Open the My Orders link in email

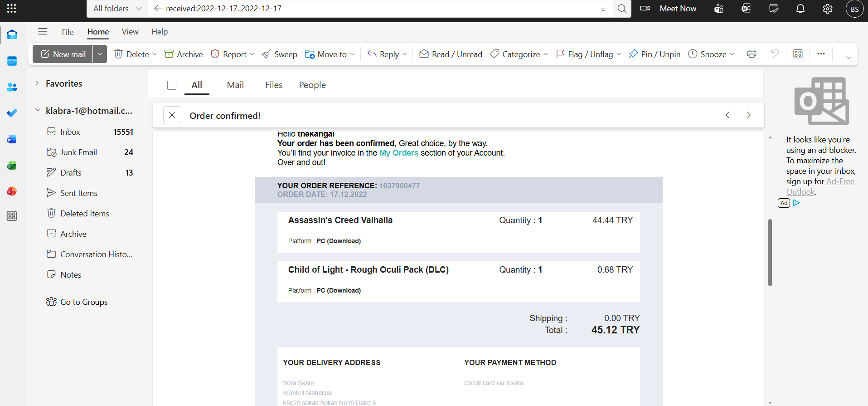pyautogui.click(x=399, y=153)
